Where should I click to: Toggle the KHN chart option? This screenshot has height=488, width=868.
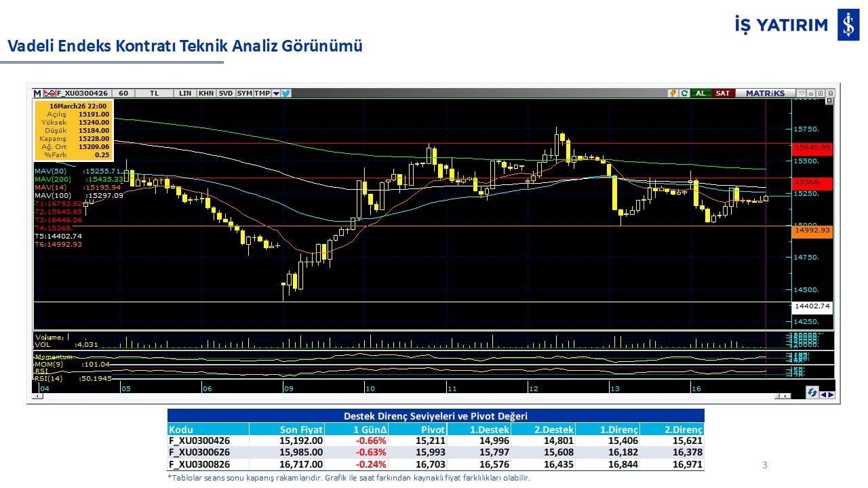pyautogui.click(x=206, y=94)
